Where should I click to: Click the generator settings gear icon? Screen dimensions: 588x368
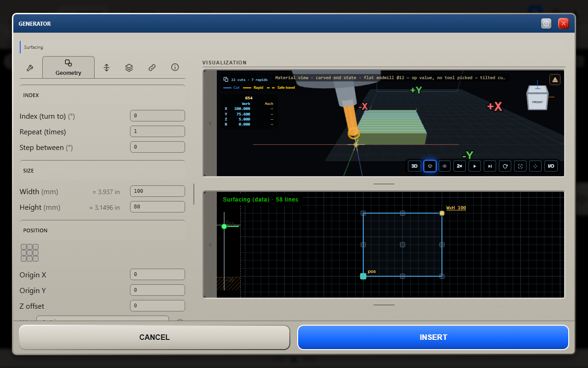[546, 23]
